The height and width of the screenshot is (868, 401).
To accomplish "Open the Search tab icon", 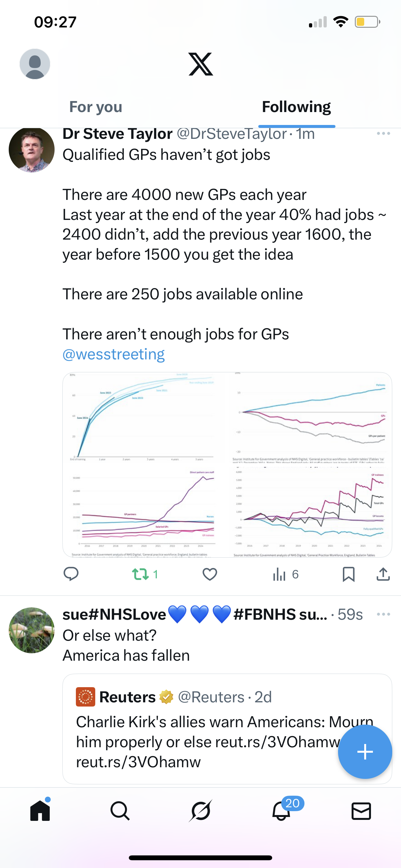I will pyautogui.click(x=120, y=811).
